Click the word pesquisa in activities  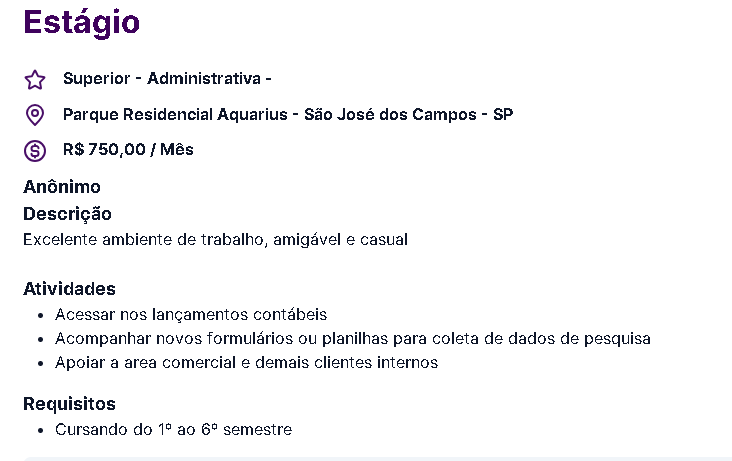617,339
